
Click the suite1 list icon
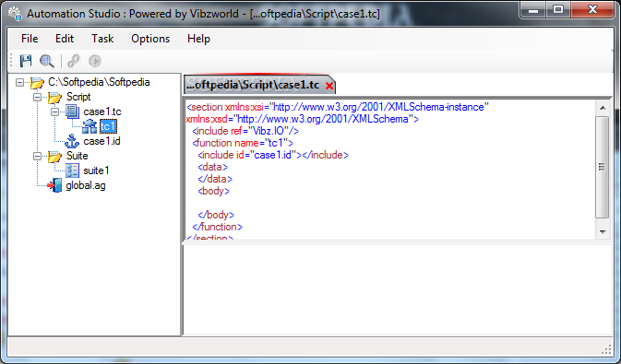coord(72,170)
